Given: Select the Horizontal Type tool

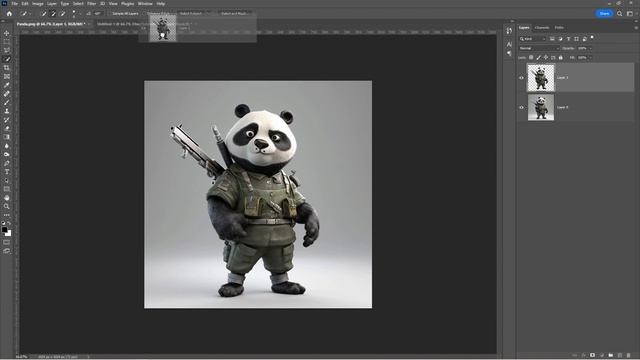Looking at the screenshot, I should pyautogui.click(x=7, y=172).
